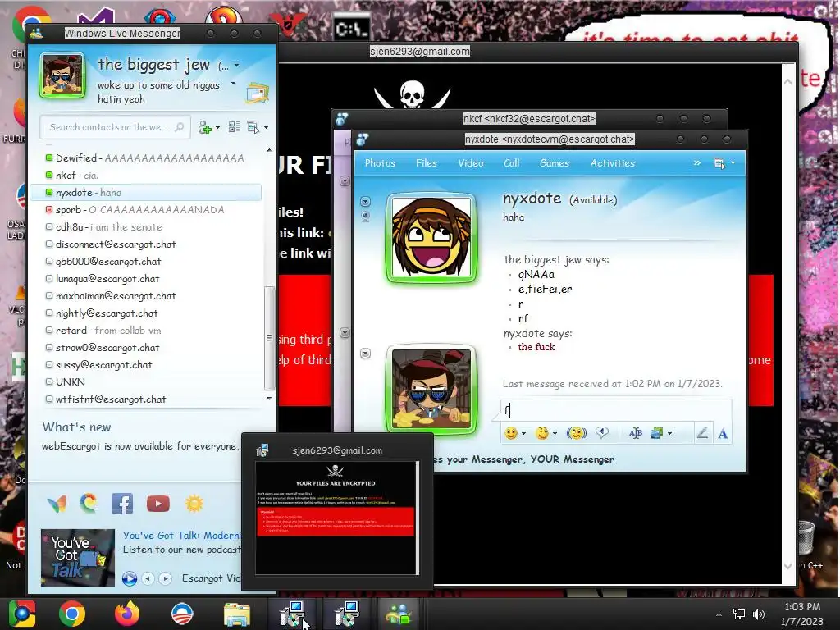Go to next Escargot video
Viewport: 840px width, 630px height.
coord(166,578)
